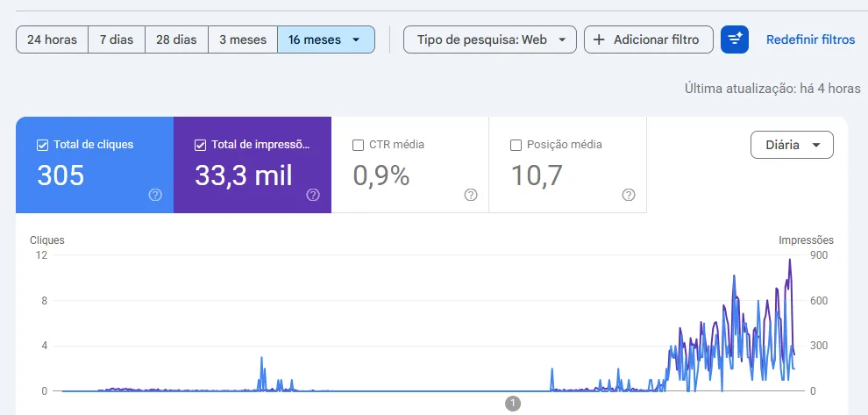Open help icon on Total de impressões card
Image resolution: width=868 pixels, height=415 pixels.
(x=313, y=195)
